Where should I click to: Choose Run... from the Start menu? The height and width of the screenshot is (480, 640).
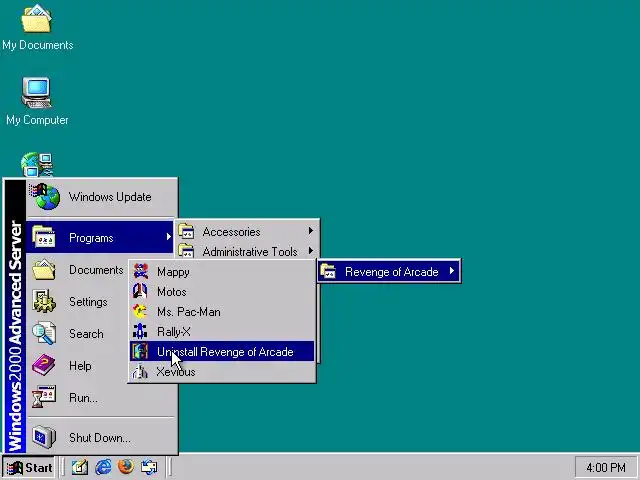click(x=102, y=397)
